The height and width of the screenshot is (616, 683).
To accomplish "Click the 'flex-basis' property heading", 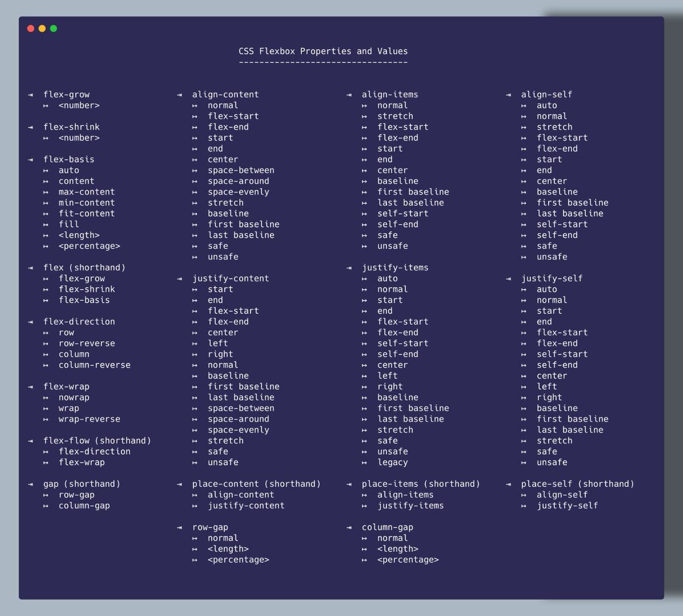I will (x=69, y=159).
